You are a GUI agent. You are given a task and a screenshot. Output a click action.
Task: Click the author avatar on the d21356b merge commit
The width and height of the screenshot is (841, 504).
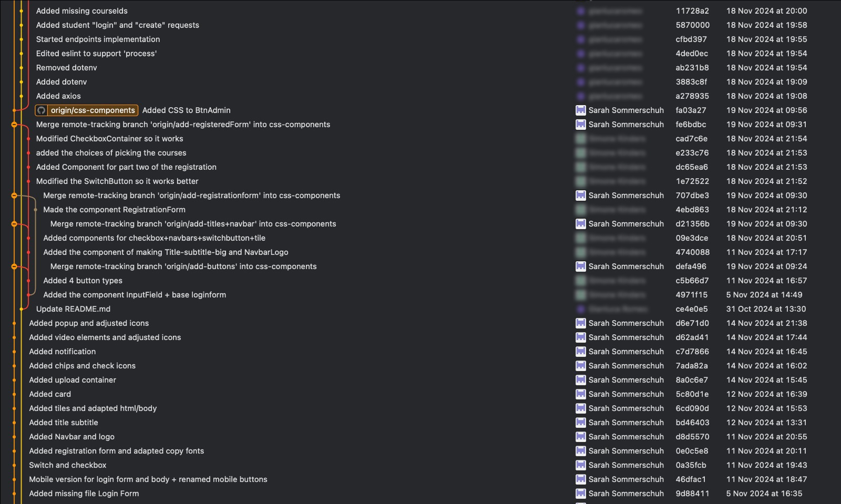coord(580,224)
